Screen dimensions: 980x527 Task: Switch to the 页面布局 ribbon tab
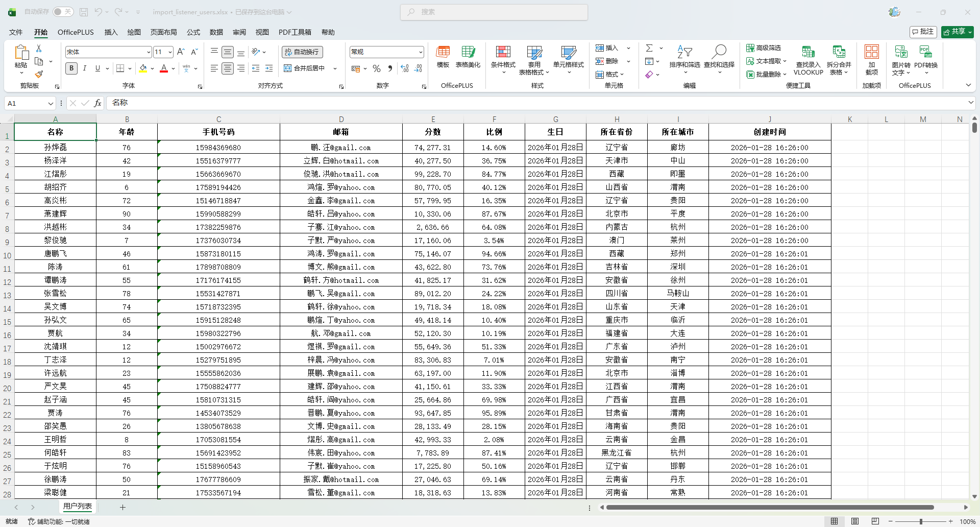(163, 32)
